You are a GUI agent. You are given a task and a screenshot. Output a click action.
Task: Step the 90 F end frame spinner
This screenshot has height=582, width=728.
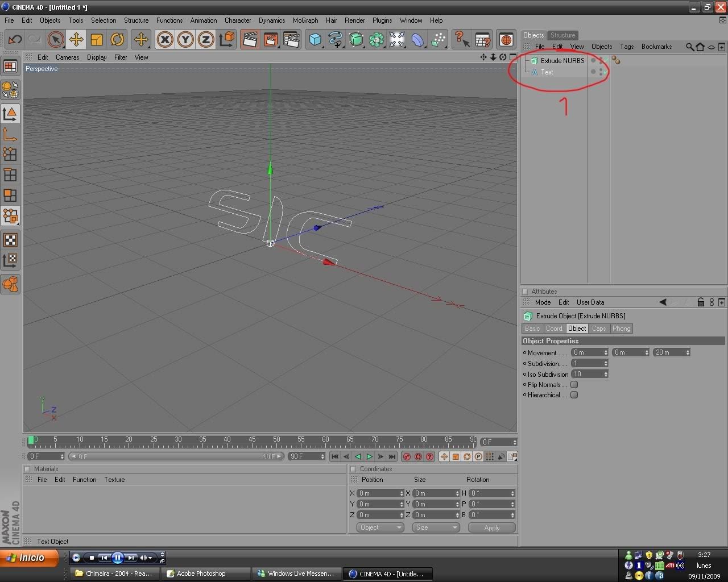click(322, 456)
